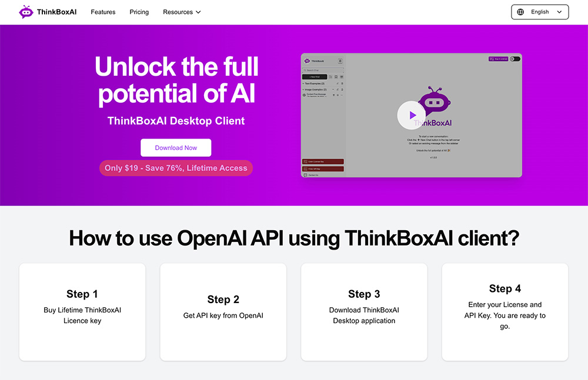The height and width of the screenshot is (380, 588).
Task: Click the 'How to use OpenAI API' heading
Action: pos(294,238)
